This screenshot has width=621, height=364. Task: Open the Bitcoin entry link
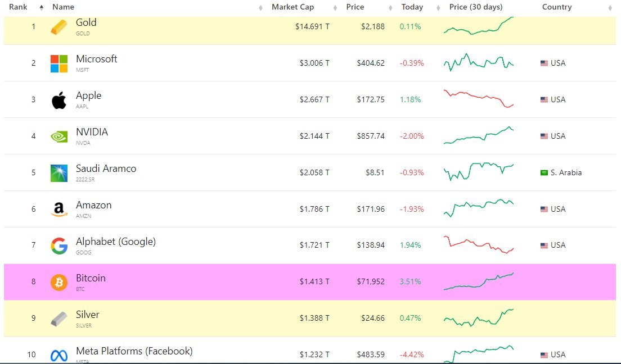click(x=91, y=277)
